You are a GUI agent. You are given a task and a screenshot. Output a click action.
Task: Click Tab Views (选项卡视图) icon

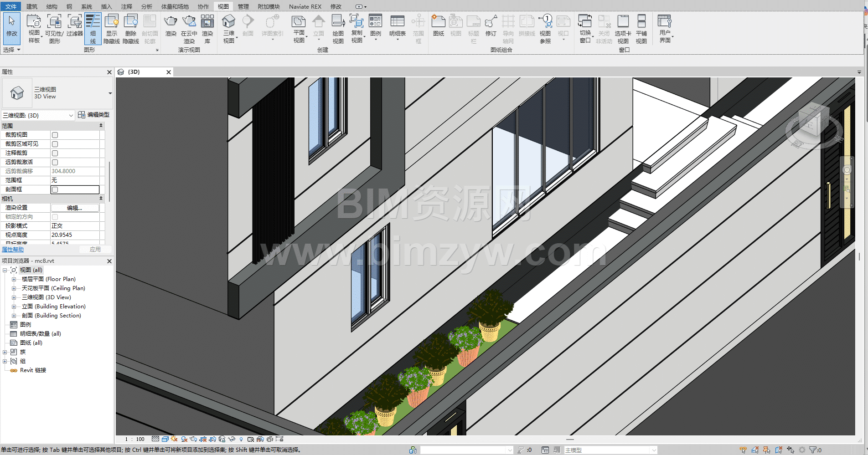tap(623, 28)
